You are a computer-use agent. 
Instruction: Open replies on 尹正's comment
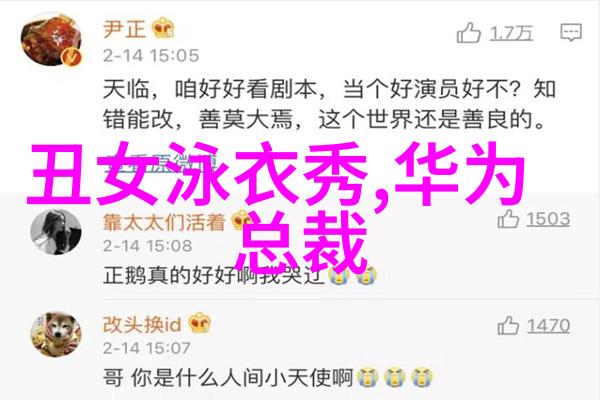(571, 33)
